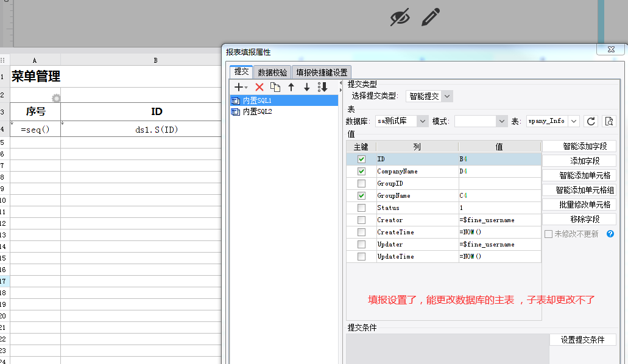
Task: Click the refresh table icon
Action: [x=591, y=121]
